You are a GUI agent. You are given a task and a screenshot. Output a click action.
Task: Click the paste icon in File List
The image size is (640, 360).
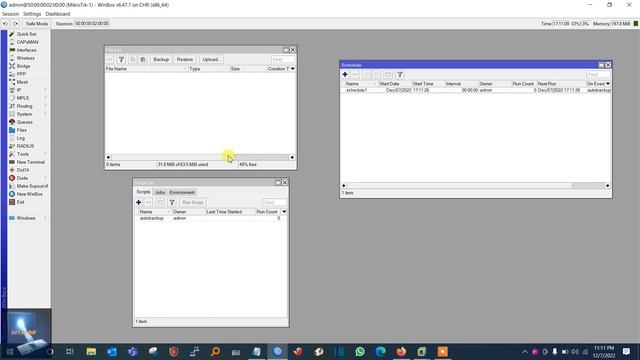(x=143, y=60)
